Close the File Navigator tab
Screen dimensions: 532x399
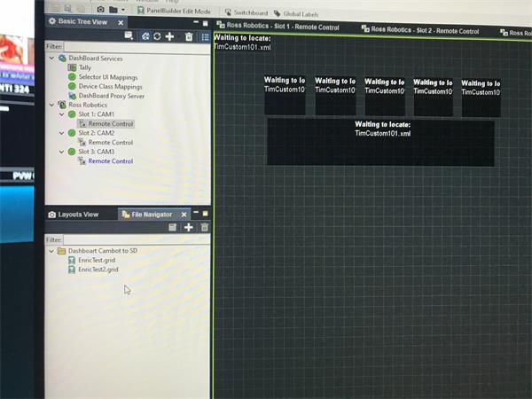point(184,215)
